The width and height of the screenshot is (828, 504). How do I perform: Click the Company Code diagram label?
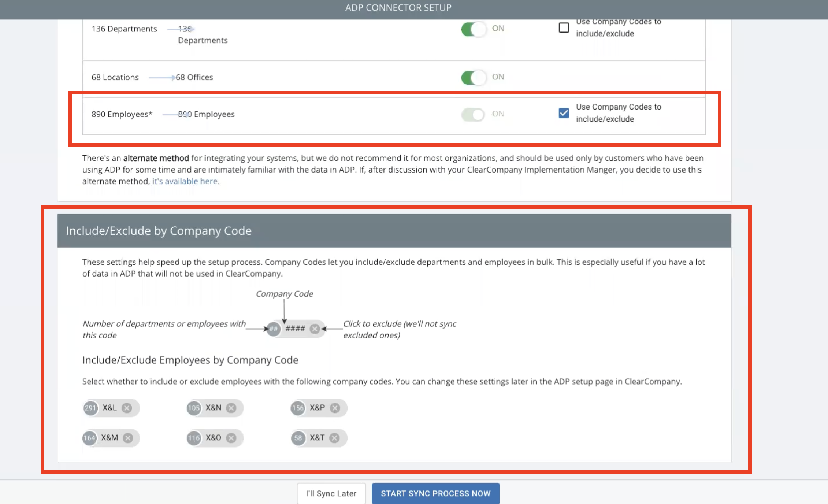pyautogui.click(x=285, y=294)
